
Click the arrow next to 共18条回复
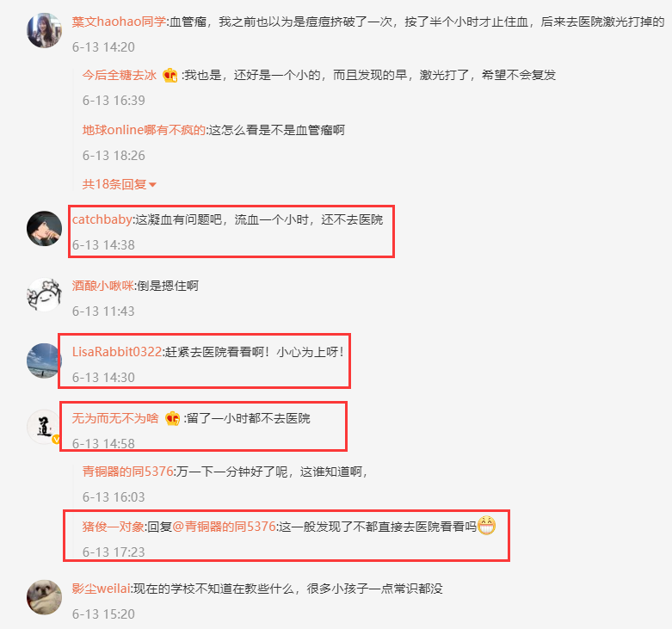tap(152, 185)
